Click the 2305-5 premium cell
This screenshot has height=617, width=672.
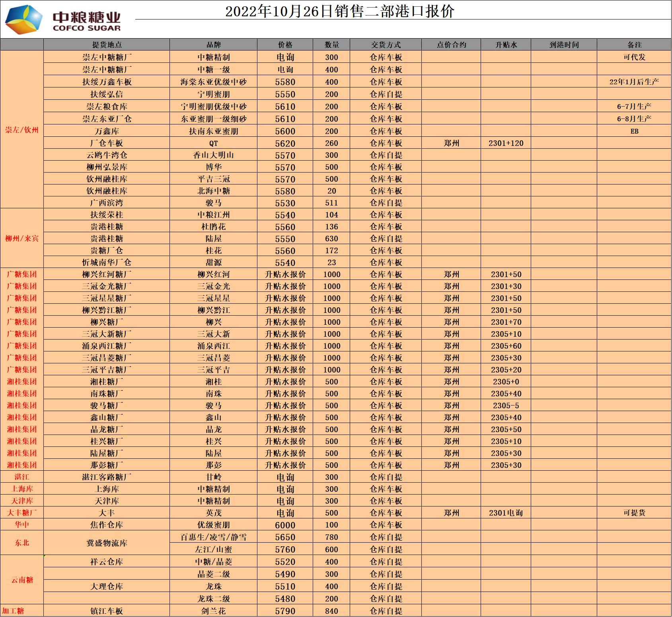(506, 406)
